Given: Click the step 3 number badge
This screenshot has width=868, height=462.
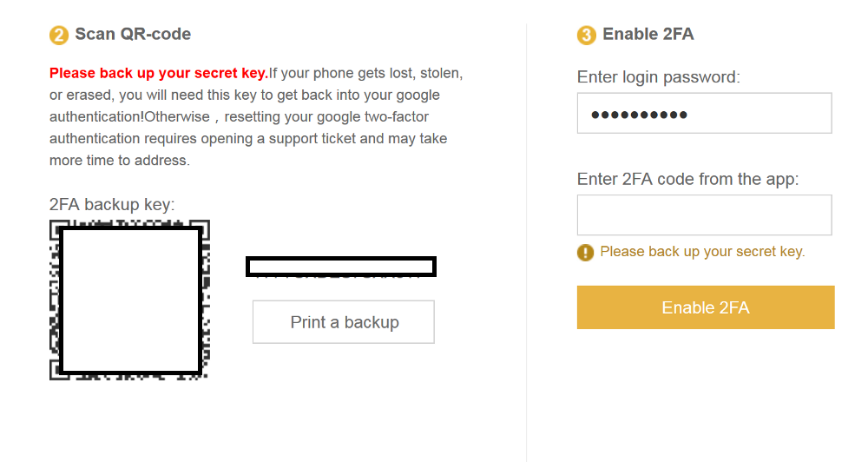Looking at the screenshot, I should (x=587, y=36).
